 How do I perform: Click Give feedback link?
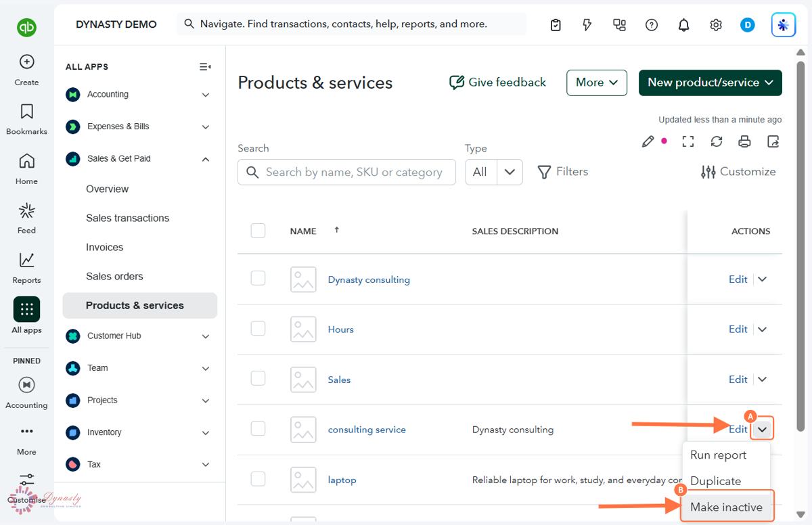click(x=497, y=83)
